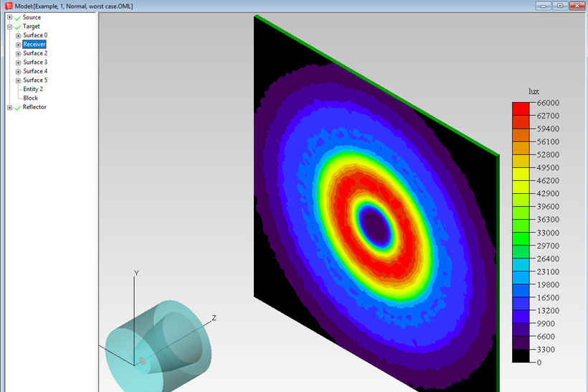Expand the Receiver node's plus box
Image resolution: width=588 pixels, height=392 pixels.
coord(18,45)
